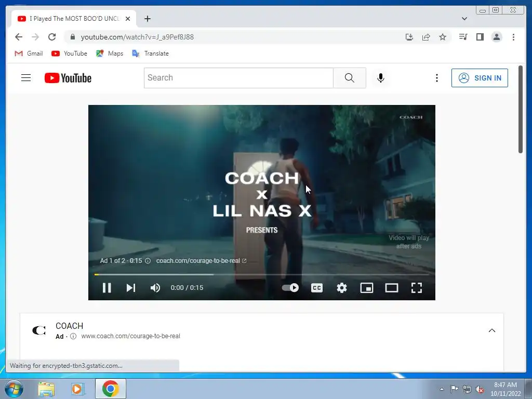Go forward in browser history
532x399 pixels.
tap(35, 37)
